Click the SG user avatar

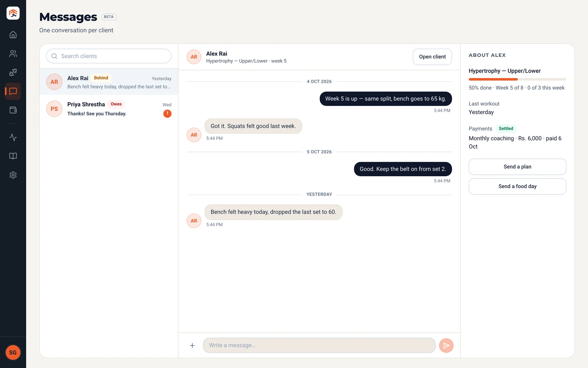(x=13, y=353)
